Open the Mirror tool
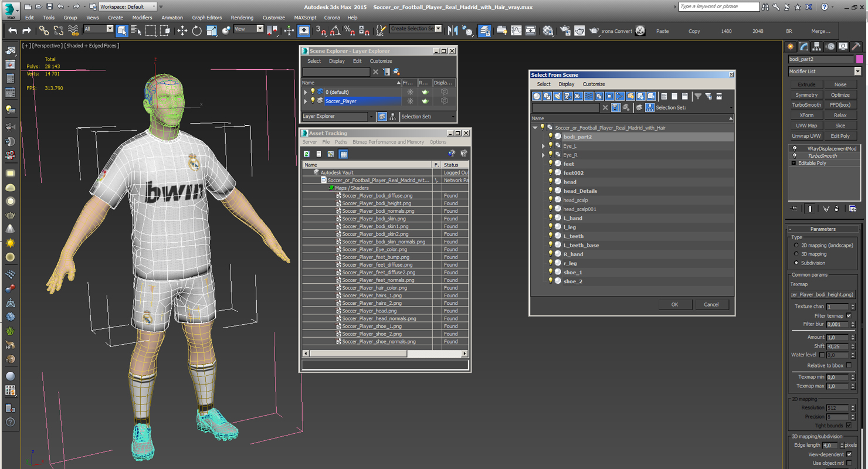This screenshot has width=868, height=469. point(453,30)
